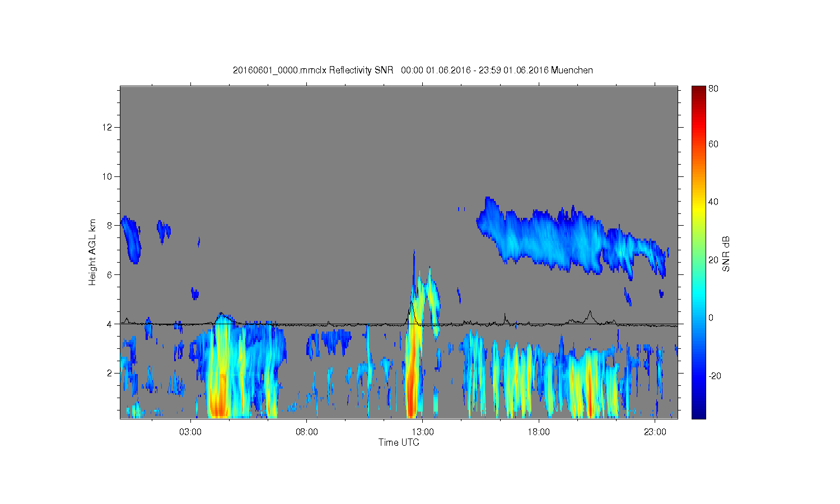Click the dark blue bottom of the colorbar
Screen dimensions: 840x504
[698, 413]
